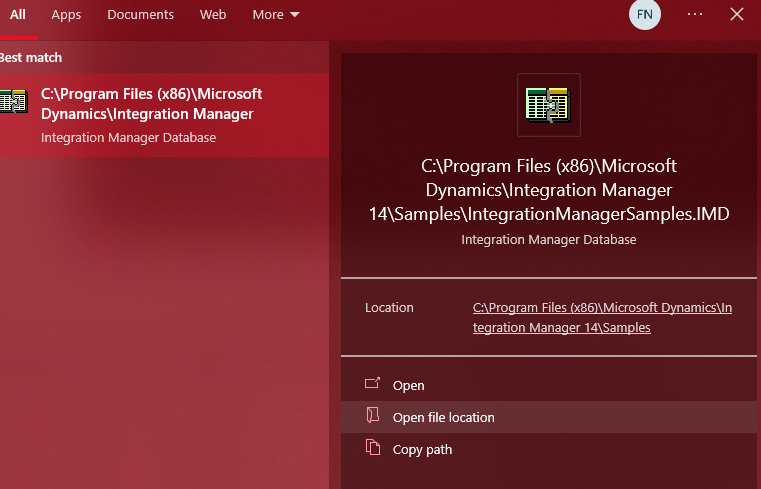Click the copy icon beside Copy path
This screenshot has height=489, width=761.
pos(372,447)
